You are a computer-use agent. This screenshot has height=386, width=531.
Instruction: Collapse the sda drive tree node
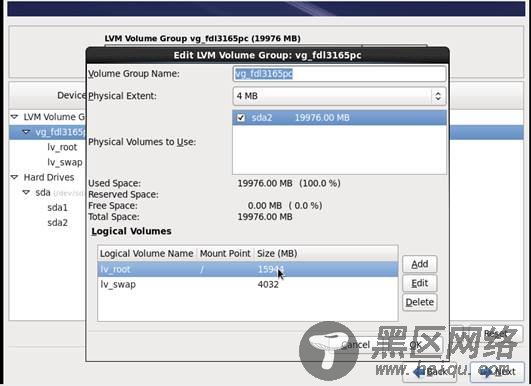(x=26, y=192)
